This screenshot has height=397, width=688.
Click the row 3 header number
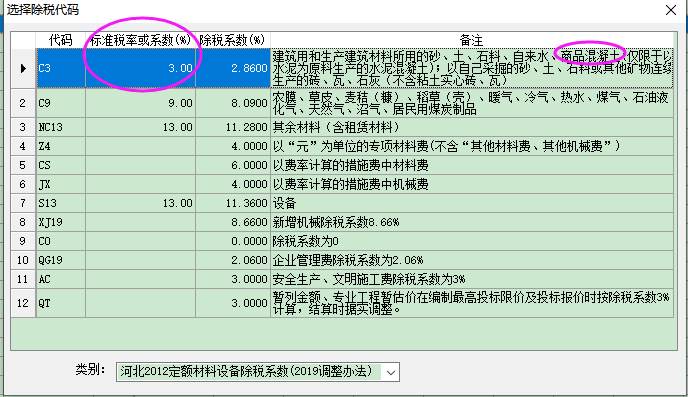tap(23, 127)
